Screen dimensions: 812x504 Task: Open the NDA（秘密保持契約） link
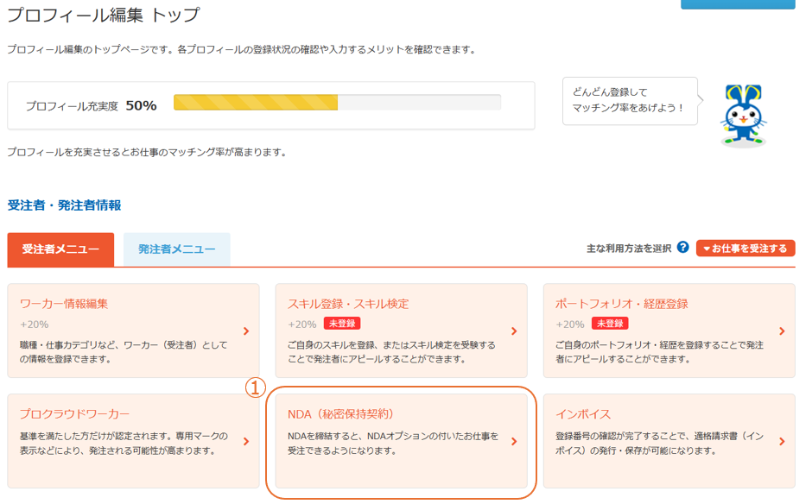click(340, 414)
